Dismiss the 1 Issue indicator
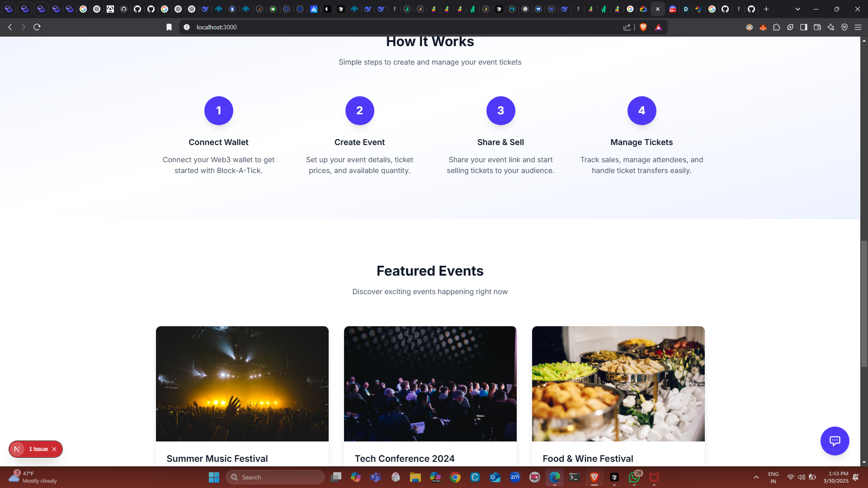Screen dimensions: 868x488 coord(54,449)
